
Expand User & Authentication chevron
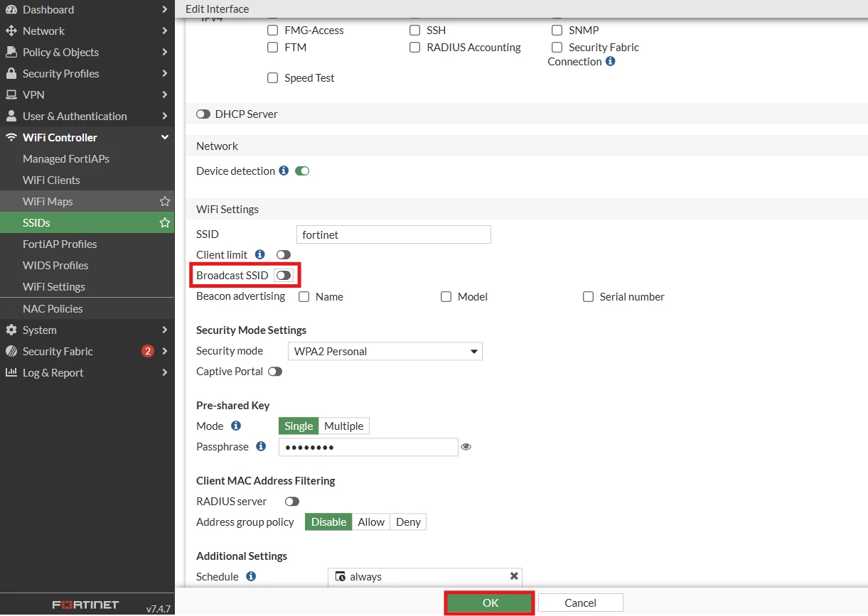(165, 117)
